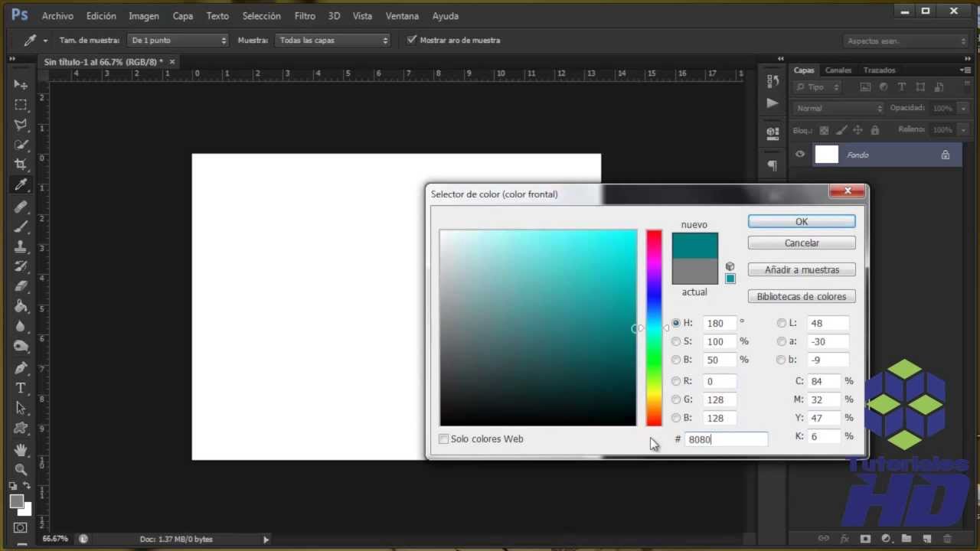Select the Eraser tool

pos(21,286)
